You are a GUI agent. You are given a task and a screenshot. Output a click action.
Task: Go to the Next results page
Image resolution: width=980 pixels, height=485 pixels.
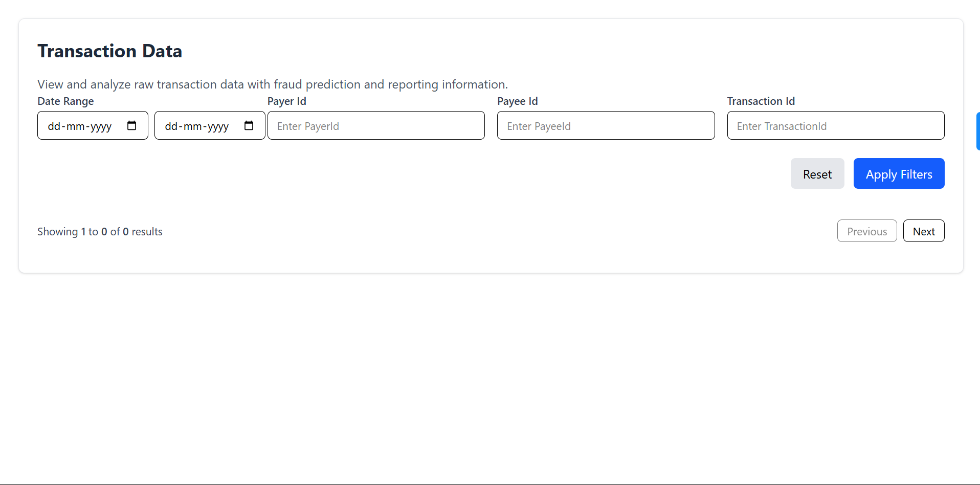coord(923,231)
